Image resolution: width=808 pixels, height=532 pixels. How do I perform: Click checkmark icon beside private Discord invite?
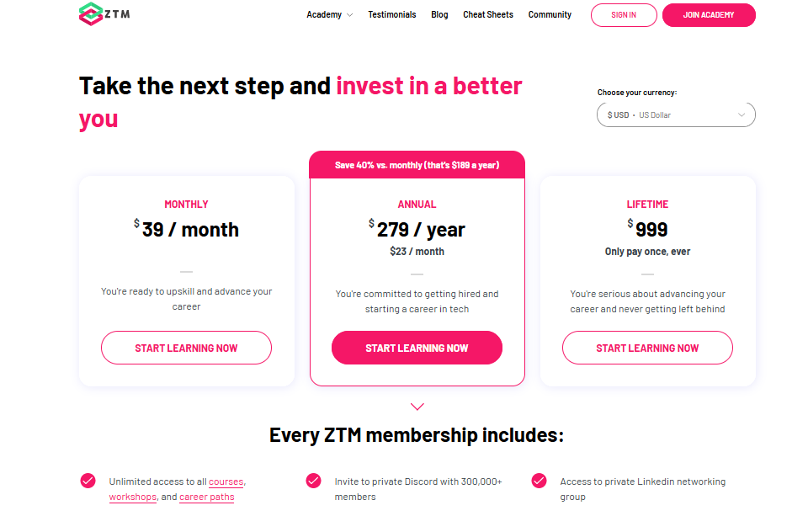(313, 481)
